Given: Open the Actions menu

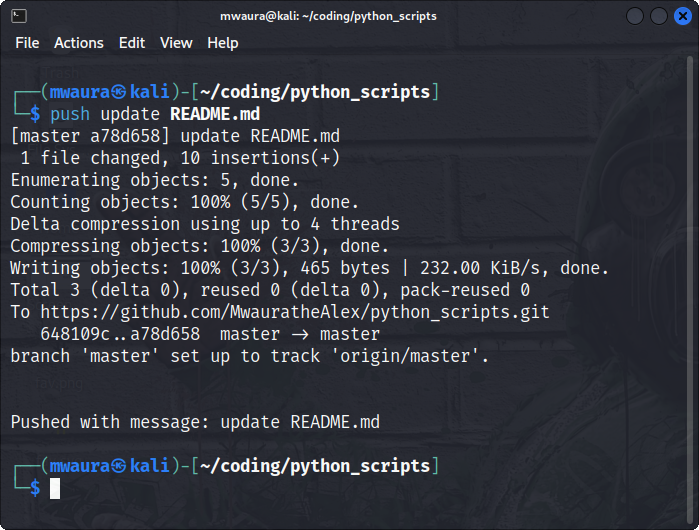Looking at the screenshot, I should click(x=79, y=43).
